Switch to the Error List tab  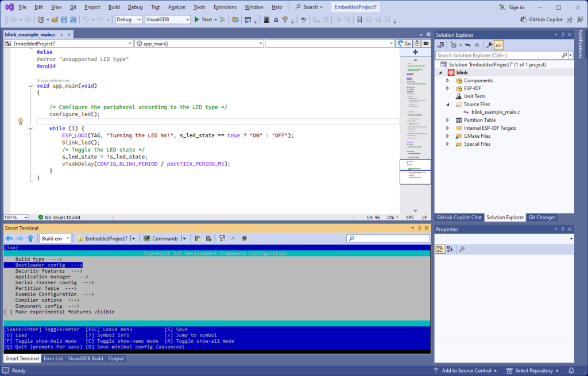click(53, 358)
